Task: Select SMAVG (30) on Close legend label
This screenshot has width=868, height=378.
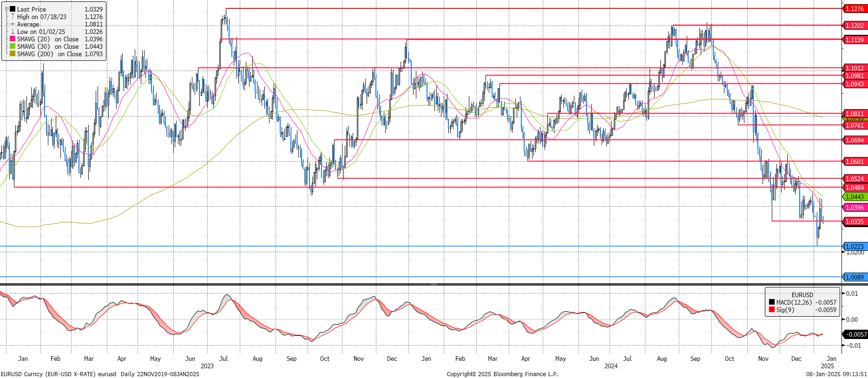Action: click(x=48, y=46)
